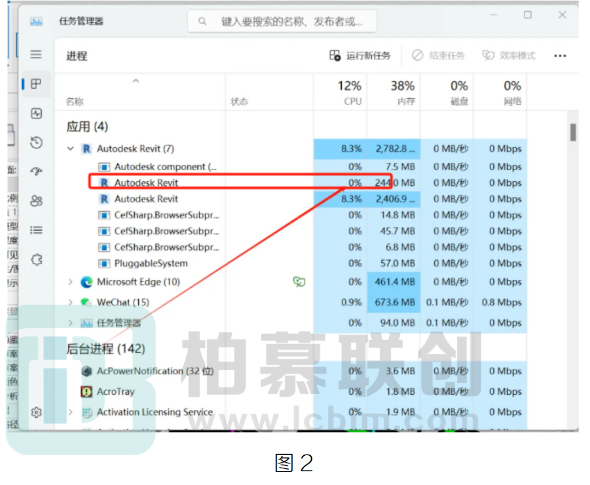Sort by the 12% CPU column header
The width and height of the screenshot is (590, 485).
340,93
